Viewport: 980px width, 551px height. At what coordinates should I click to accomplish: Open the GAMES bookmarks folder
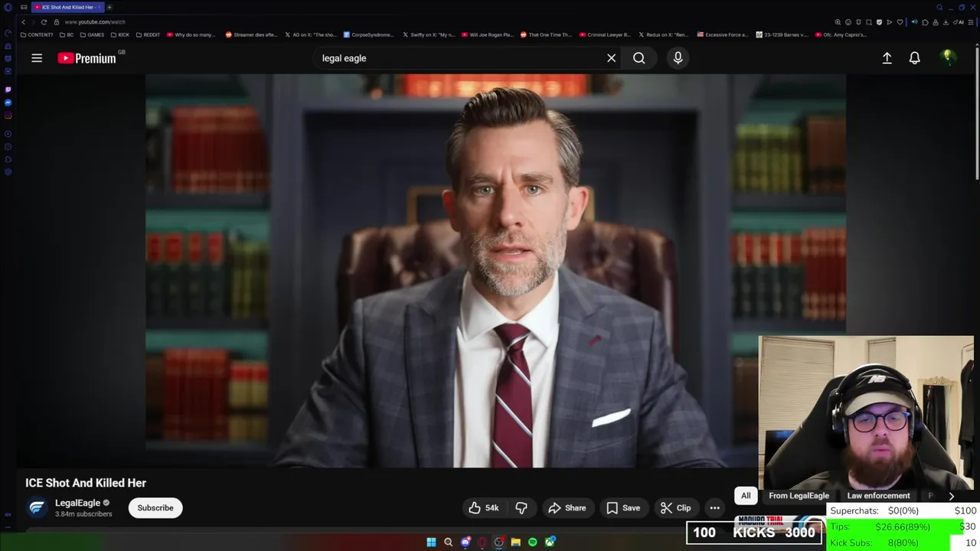coord(92,34)
